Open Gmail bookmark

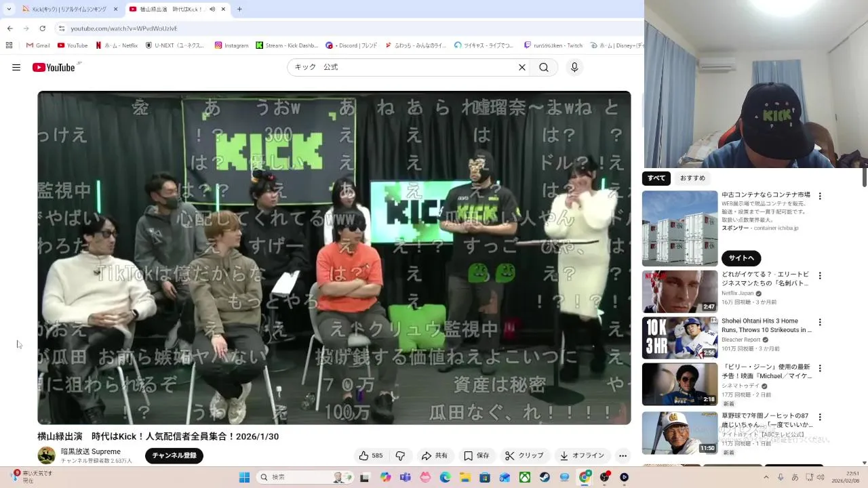(38, 45)
